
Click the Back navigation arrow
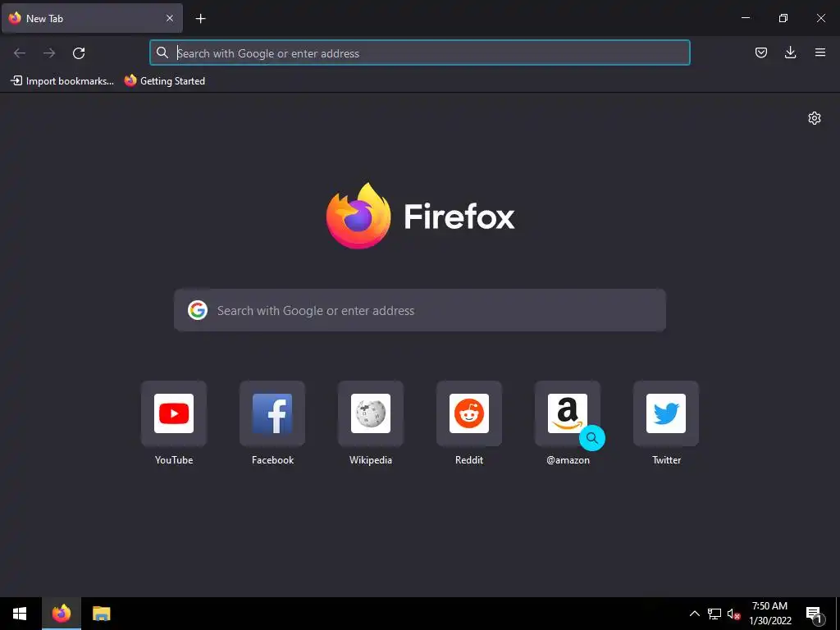pos(20,52)
